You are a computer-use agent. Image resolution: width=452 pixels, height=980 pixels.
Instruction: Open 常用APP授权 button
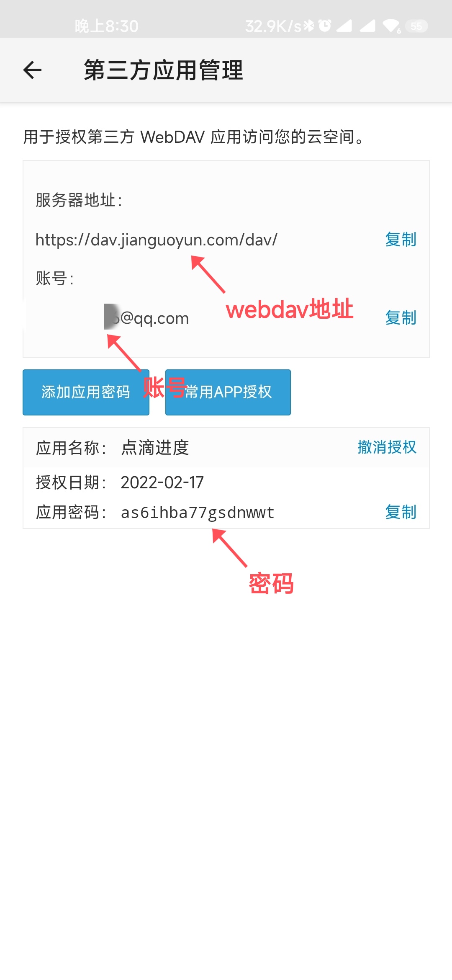click(228, 392)
